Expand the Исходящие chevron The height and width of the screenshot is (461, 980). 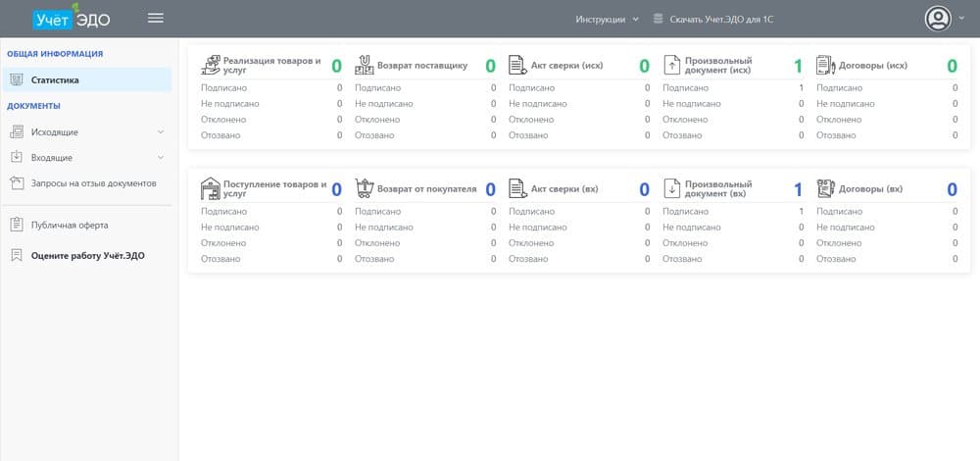click(161, 132)
